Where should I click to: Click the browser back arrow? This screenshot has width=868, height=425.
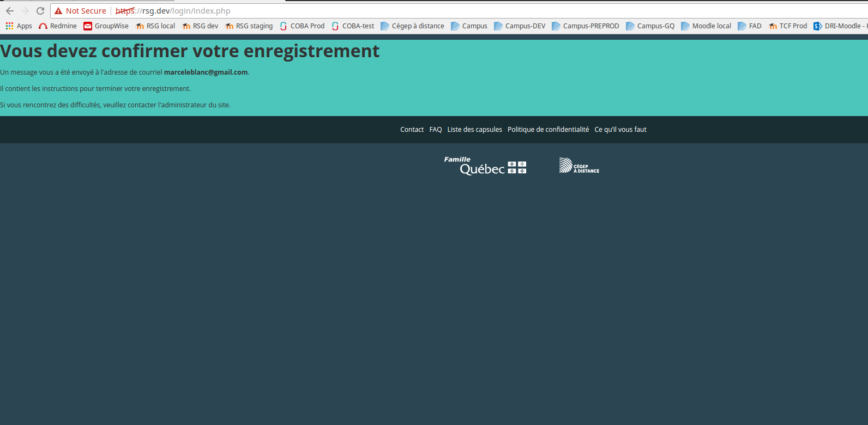coord(10,11)
